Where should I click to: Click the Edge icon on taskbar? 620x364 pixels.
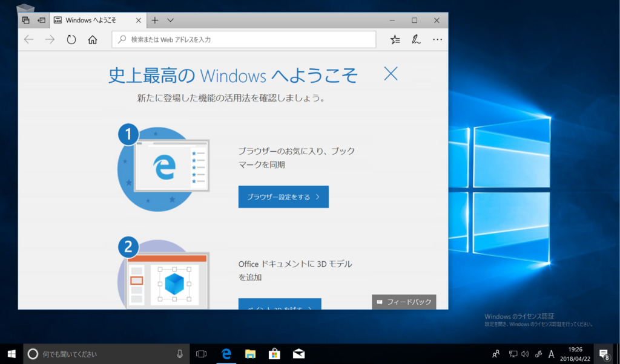[226, 354]
